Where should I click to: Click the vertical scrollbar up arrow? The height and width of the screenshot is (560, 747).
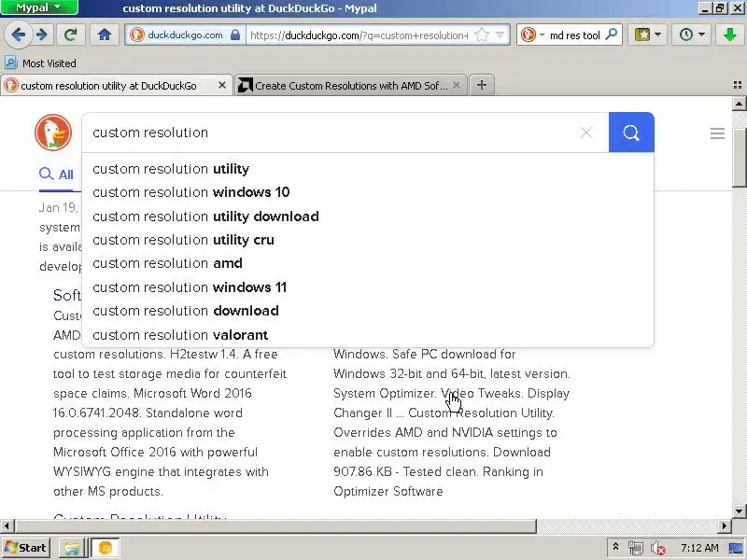pyautogui.click(x=739, y=104)
